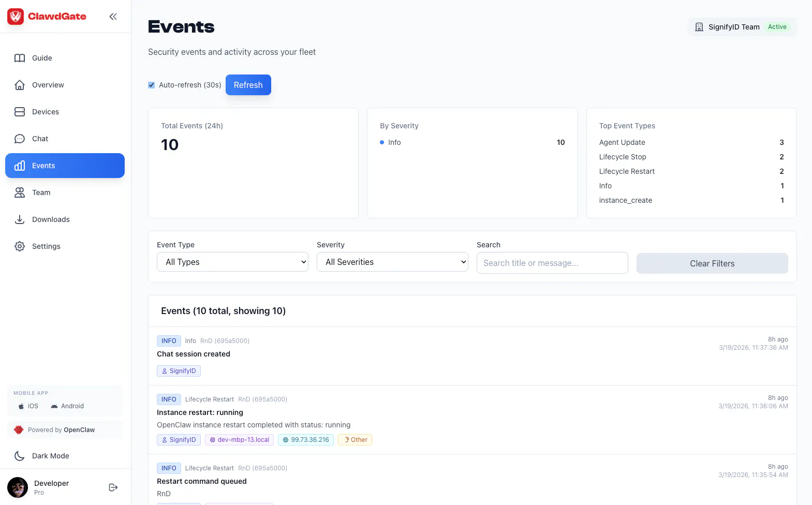Click the Refresh button
Viewport: 812px width, 505px height.
248,85
